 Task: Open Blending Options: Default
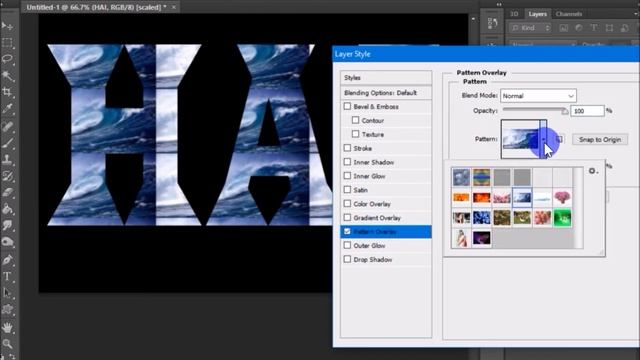click(386, 93)
